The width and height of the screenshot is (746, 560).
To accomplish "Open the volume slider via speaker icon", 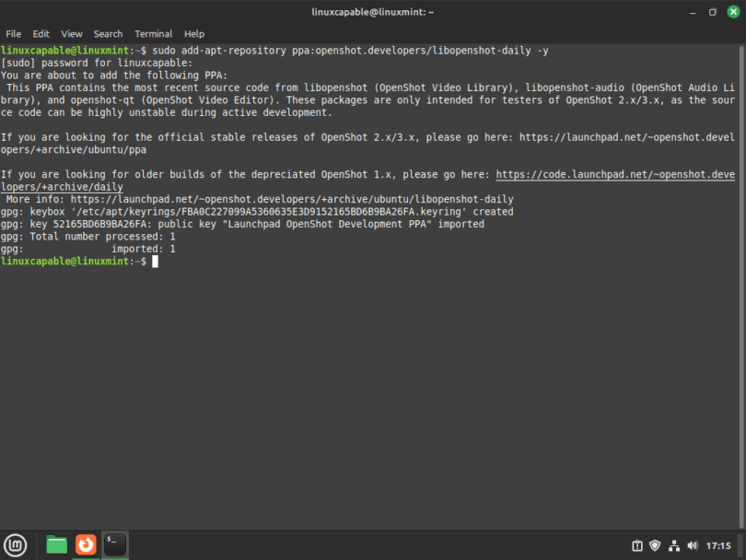I will (694, 544).
